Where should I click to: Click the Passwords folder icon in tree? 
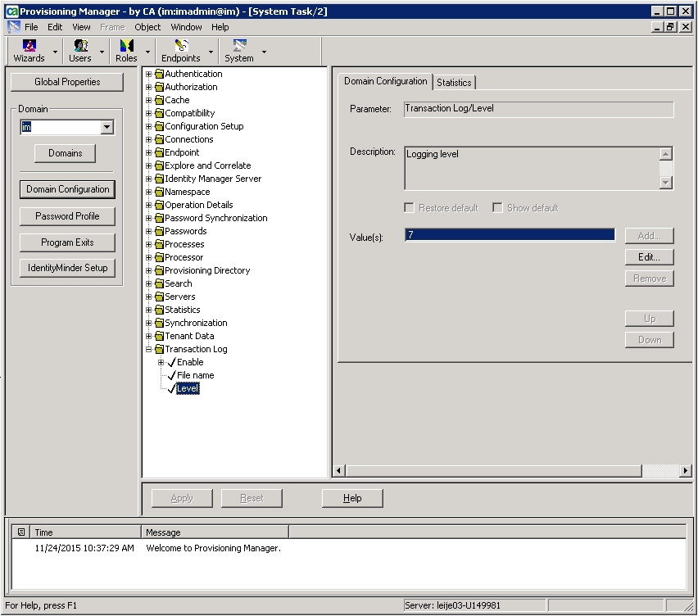point(159,232)
